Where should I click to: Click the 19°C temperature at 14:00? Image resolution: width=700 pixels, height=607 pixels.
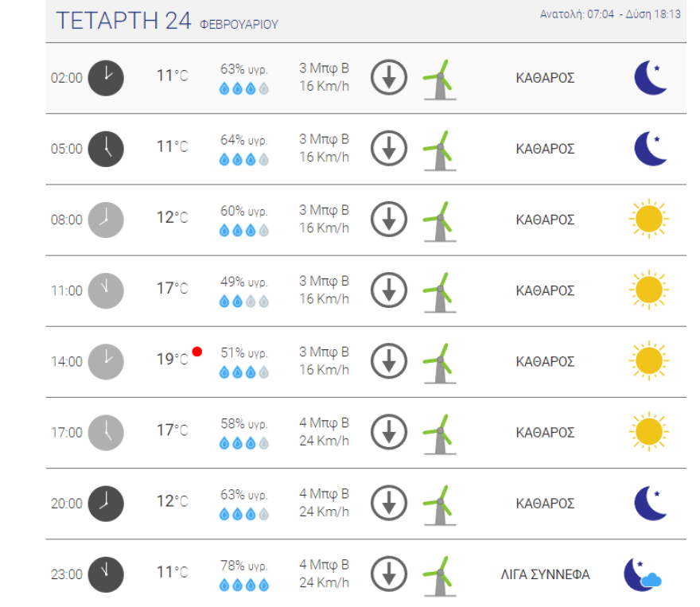coord(172,360)
